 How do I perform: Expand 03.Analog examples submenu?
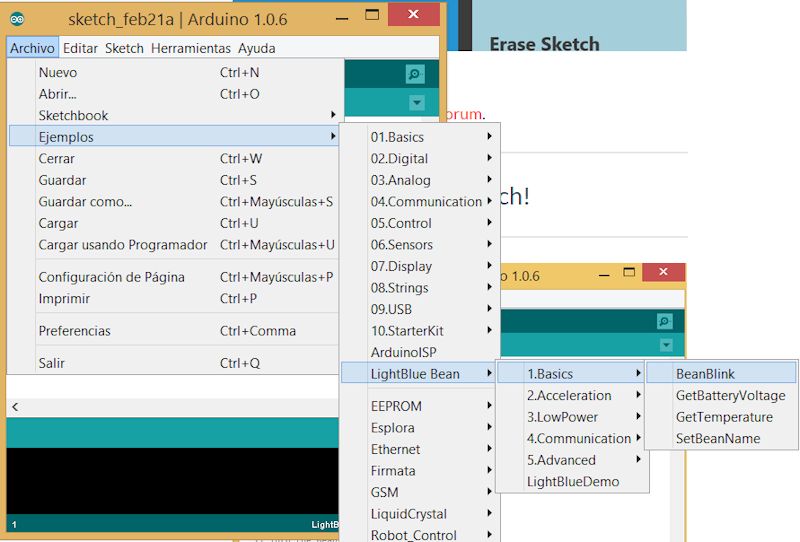click(x=420, y=180)
